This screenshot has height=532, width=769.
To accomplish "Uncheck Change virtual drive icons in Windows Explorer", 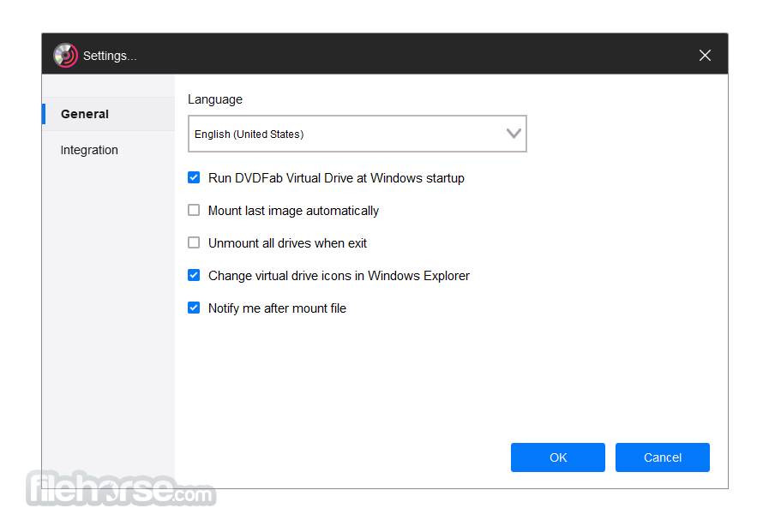I will (194, 275).
